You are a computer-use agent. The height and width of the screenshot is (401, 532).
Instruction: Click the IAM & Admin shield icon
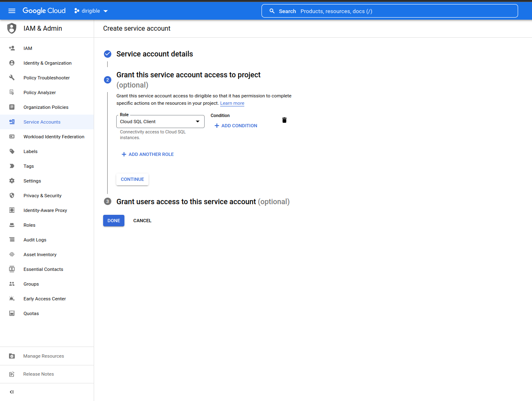coord(12,28)
